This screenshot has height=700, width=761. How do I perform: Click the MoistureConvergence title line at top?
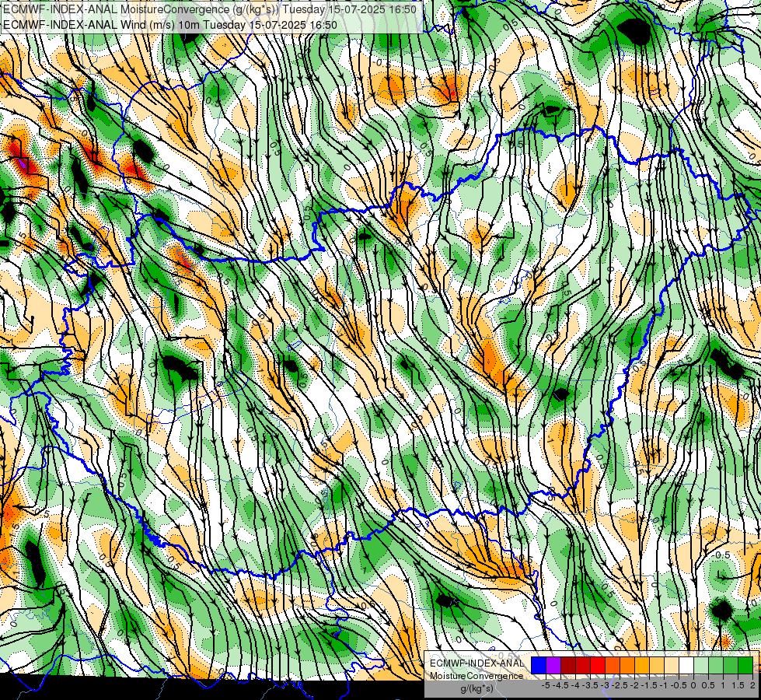[210, 9]
